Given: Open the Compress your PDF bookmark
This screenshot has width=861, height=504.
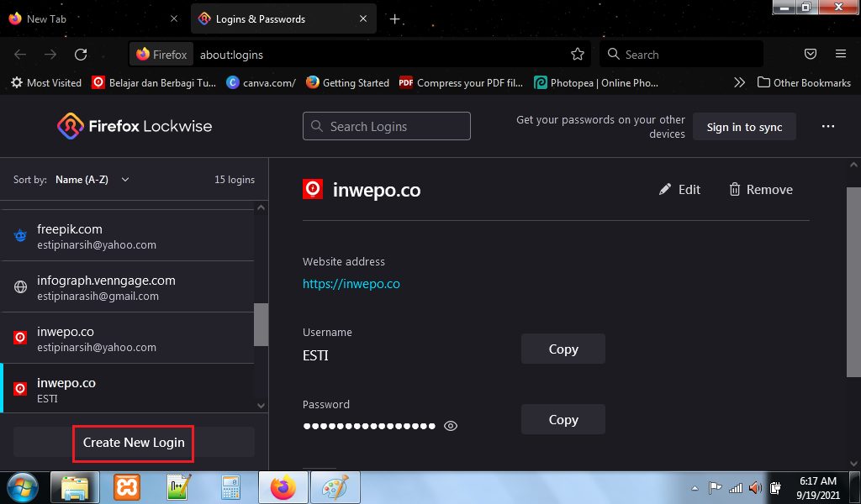Looking at the screenshot, I should click(461, 83).
